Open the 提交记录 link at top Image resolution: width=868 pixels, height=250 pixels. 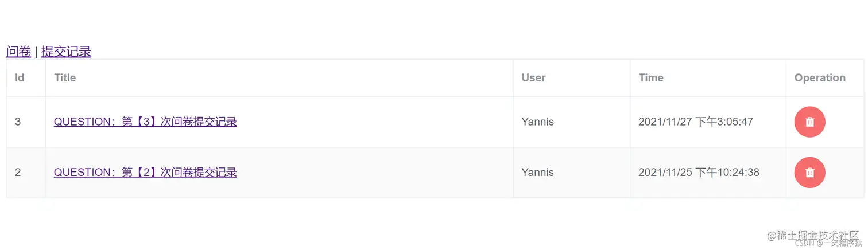pos(66,52)
